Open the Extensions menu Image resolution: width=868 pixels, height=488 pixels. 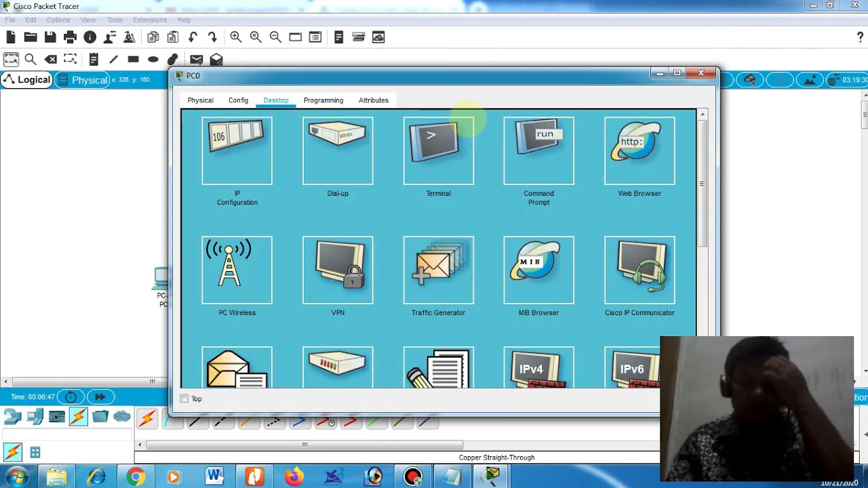pos(150,20)
